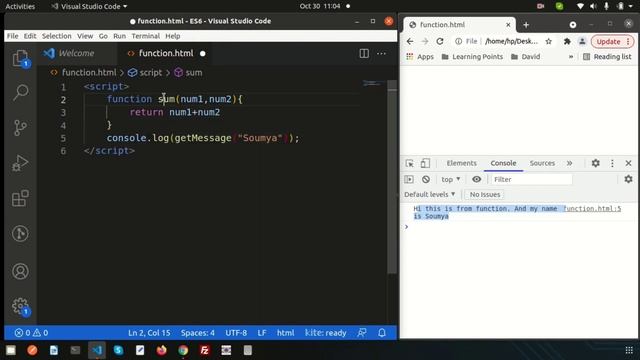Open the system status menu arrow
The image size is (640, 360).
tap(630, 6)
